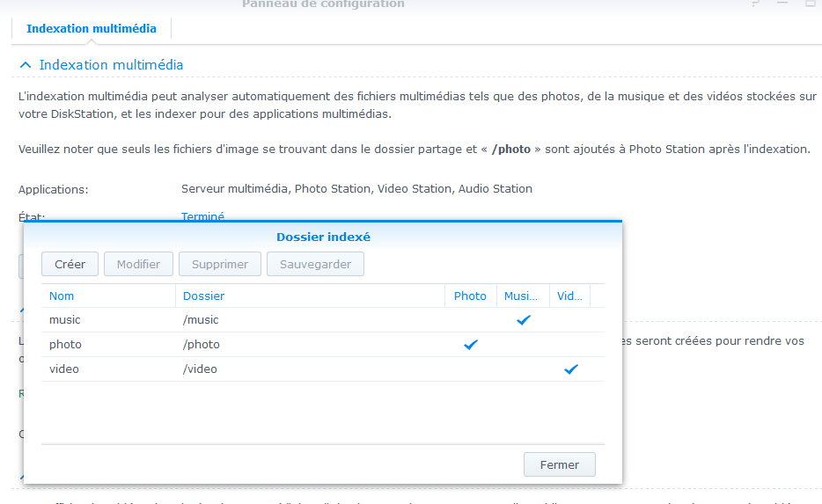Viewport: 822px width, 504px height.
Task: Select the music entry by its name
Action: click(x=65, y=320)
